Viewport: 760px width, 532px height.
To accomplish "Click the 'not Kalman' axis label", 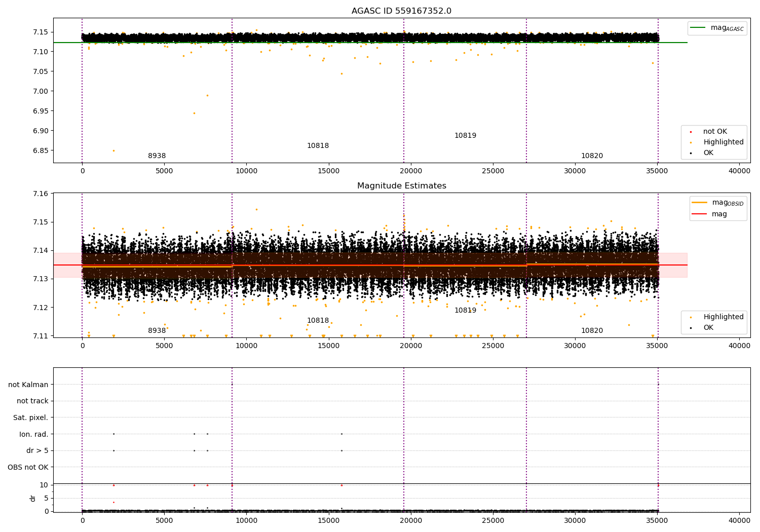I will point(28,385).
